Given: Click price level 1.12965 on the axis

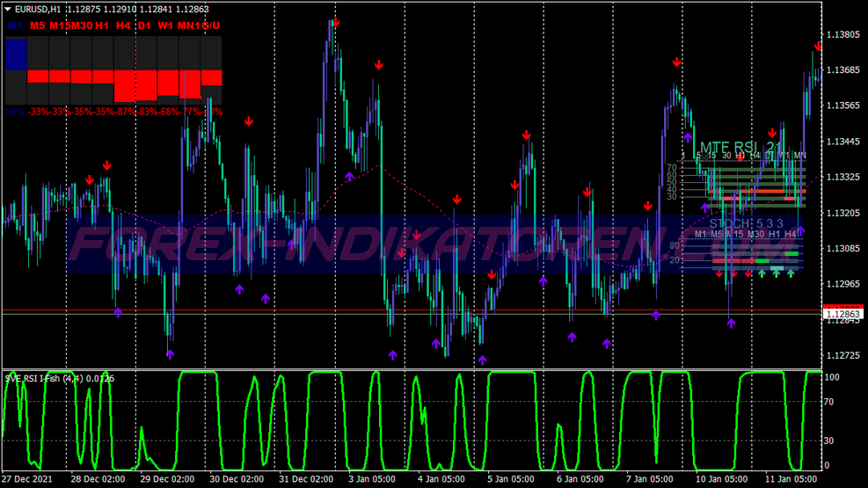Looking at the screenshot, I should [843, 284].
